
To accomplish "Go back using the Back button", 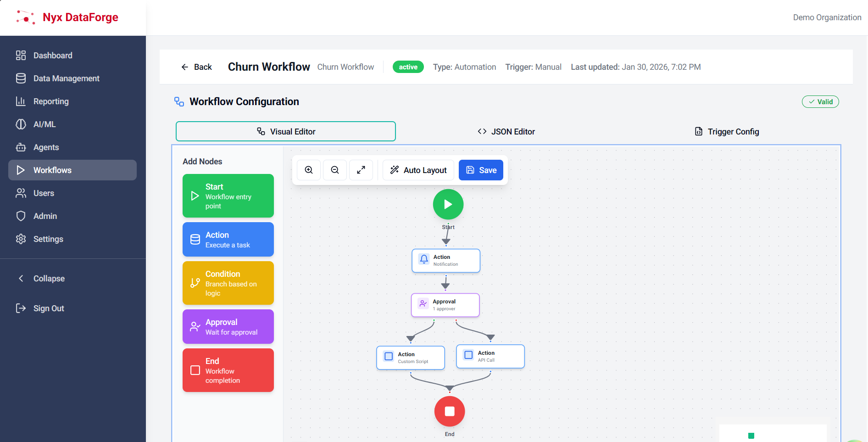I will click(x=196, y=67).
